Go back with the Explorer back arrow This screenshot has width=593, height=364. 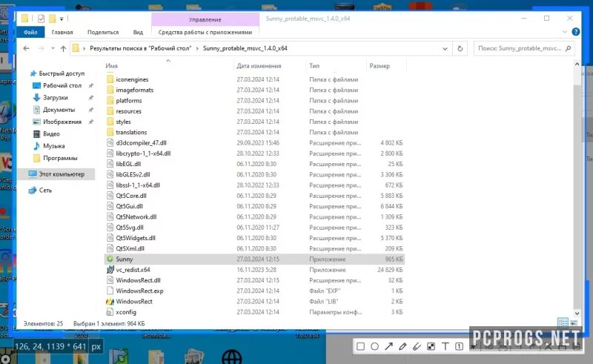tap(26, 48)
